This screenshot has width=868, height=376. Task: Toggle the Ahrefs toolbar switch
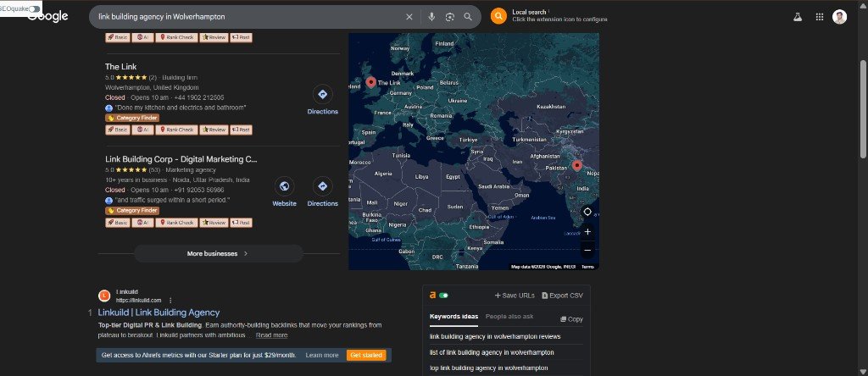[x=443, y=296]
